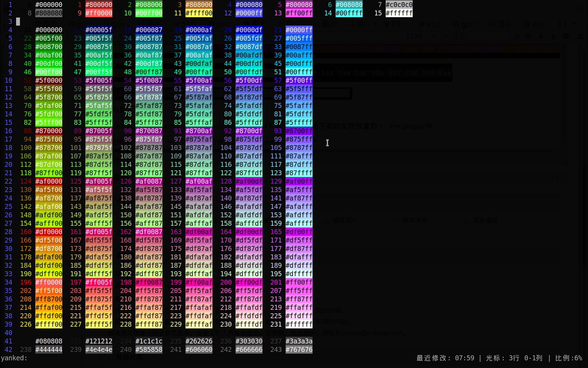Click the gray #808080 color cell
588x368 pixels.
49,13
